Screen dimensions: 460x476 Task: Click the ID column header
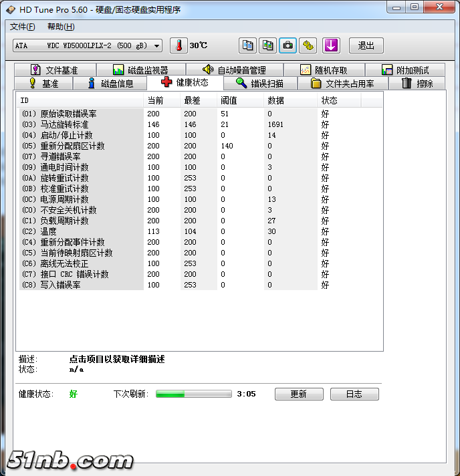80,100
